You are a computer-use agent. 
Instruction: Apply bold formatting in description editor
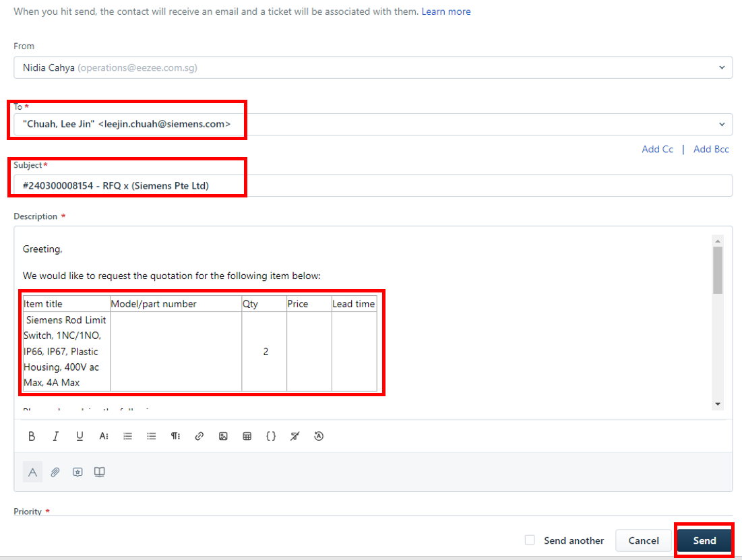click(32, 436)
